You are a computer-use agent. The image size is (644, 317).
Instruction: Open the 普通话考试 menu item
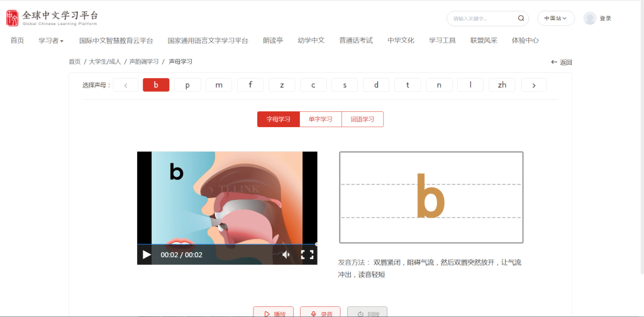click(x=356, y=40)
